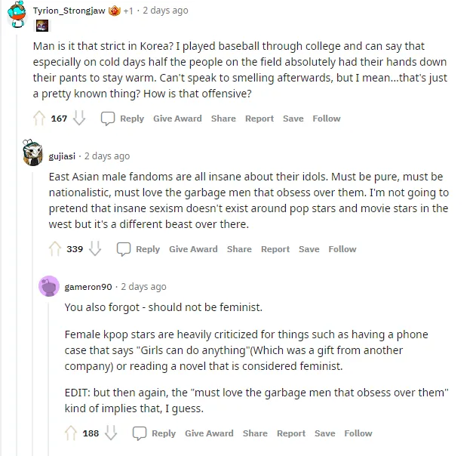
Task: Follow Tyrion_Strongjaw's comment thread
Action: click(327, 119)
